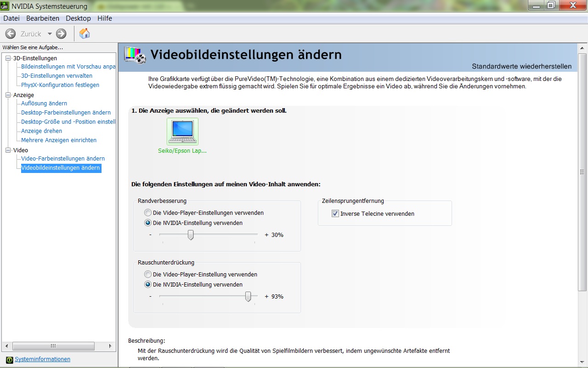This screenshot has width=588, height=368.
Task: Click the video film header icon
Action: pyautogui.click(x=135, y=54)
